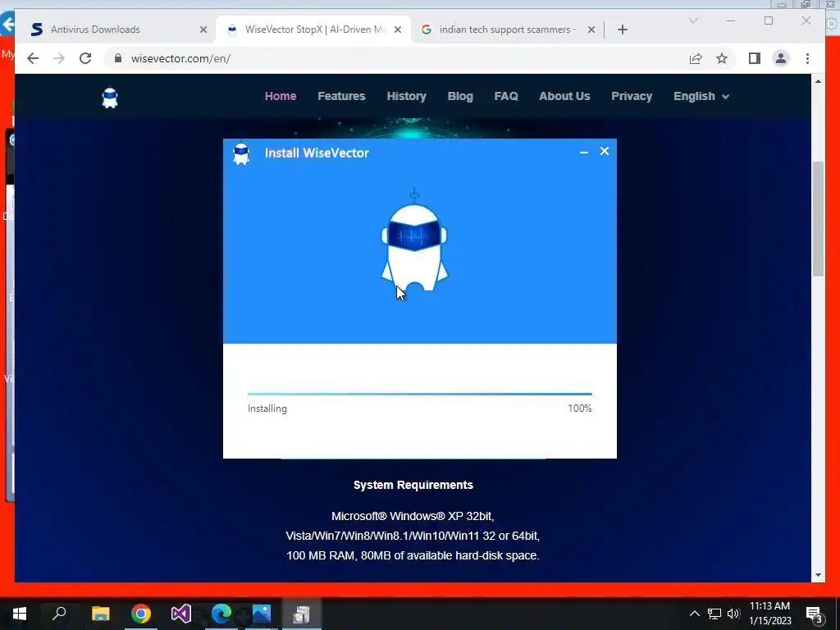The height and width of the screenshot is (630, 840).
Task: Click the Install WiseVector title text
Action: coord(317,153)
